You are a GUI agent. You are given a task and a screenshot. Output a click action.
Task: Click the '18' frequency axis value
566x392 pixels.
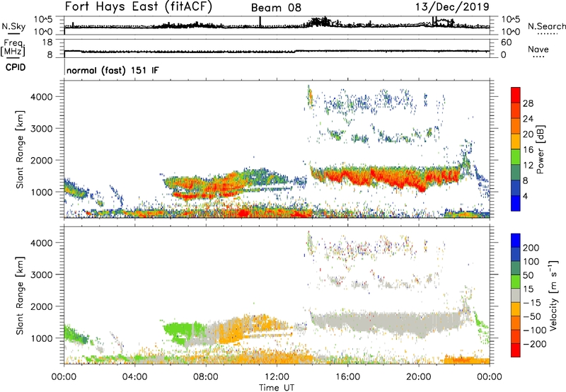click(x=47, y=42)
